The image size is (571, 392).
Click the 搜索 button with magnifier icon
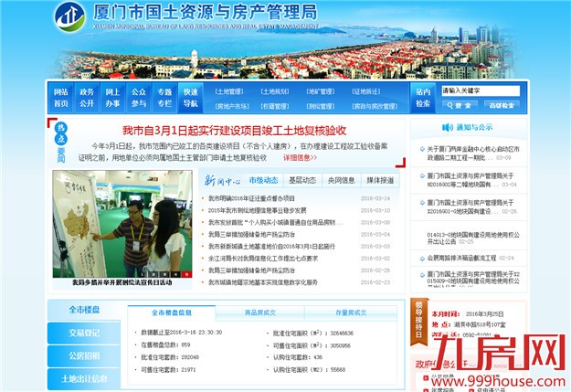[460, 105]
